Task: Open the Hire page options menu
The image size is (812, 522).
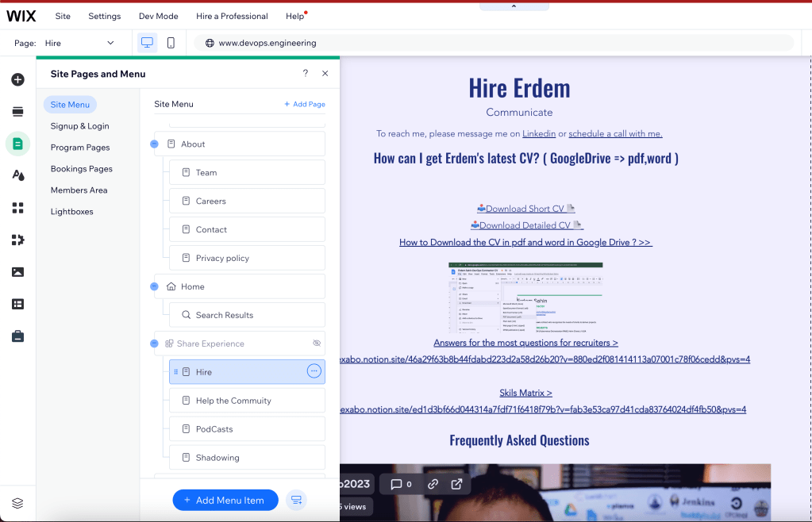Action: click(x=314, y=371)
